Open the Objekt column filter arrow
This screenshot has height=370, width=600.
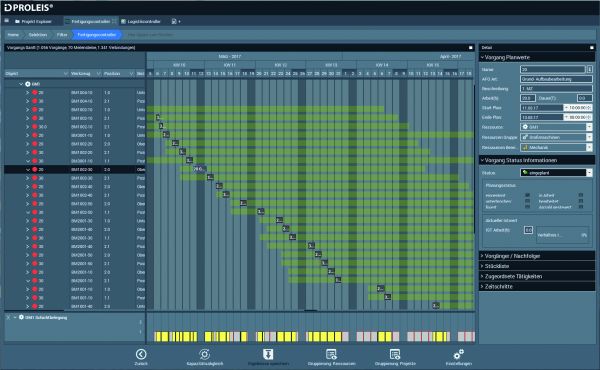[66, 73]
